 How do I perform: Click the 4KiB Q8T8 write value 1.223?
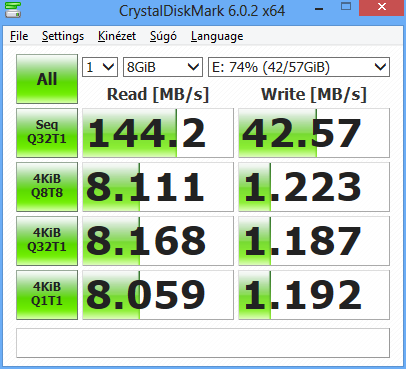tap(314, 187)
